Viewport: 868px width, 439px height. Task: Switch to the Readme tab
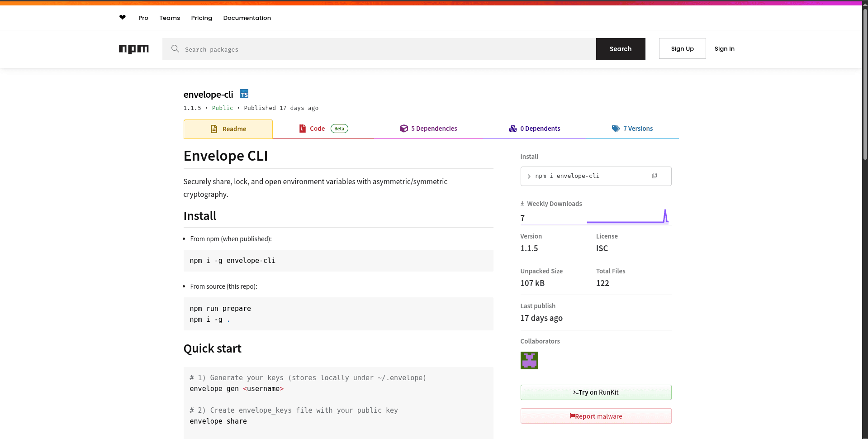228,129
